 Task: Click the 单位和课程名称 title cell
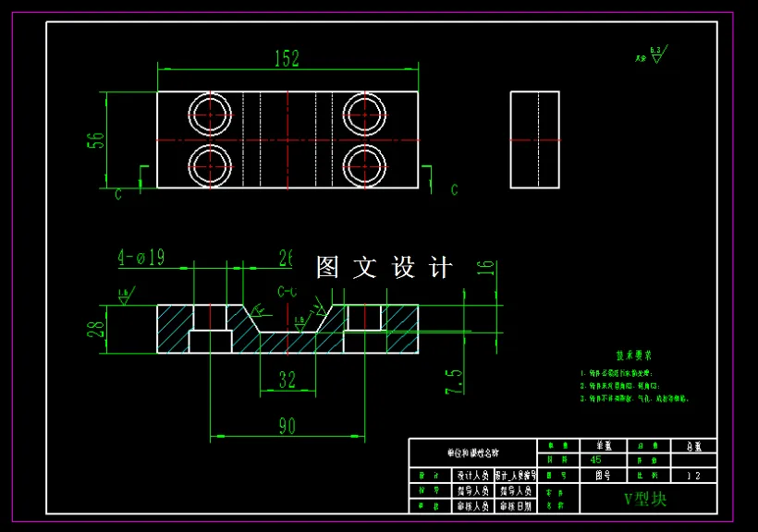(x=472, y=453)
